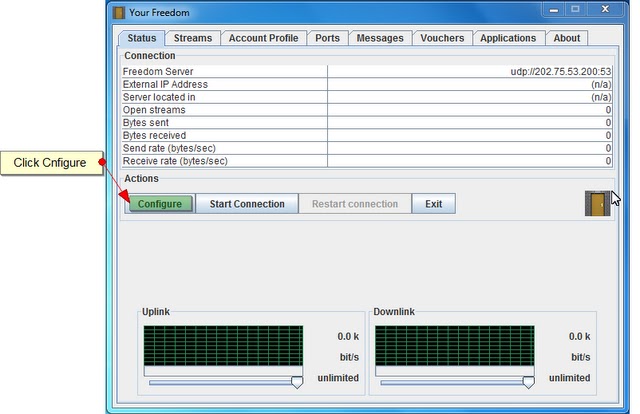Click the Downlink speed limit slider handle
The height and width of the screenshot is (414, 640).
[x=528, y=383]
